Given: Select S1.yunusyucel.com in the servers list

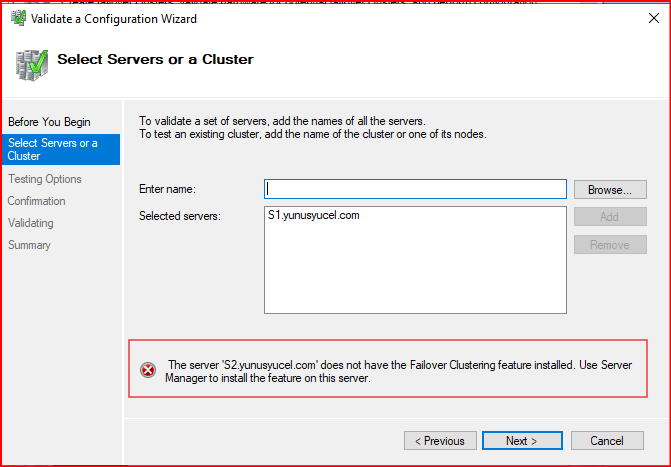Looking at the screenshot, I should pos(313,215).
